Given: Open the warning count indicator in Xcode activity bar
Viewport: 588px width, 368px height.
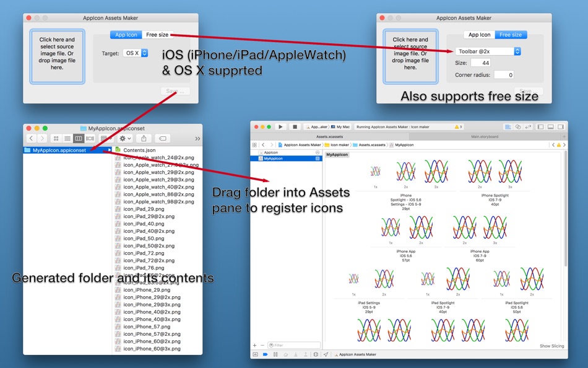Looking at the screenshot, I should pyautogui.click(x=458, y=127).
